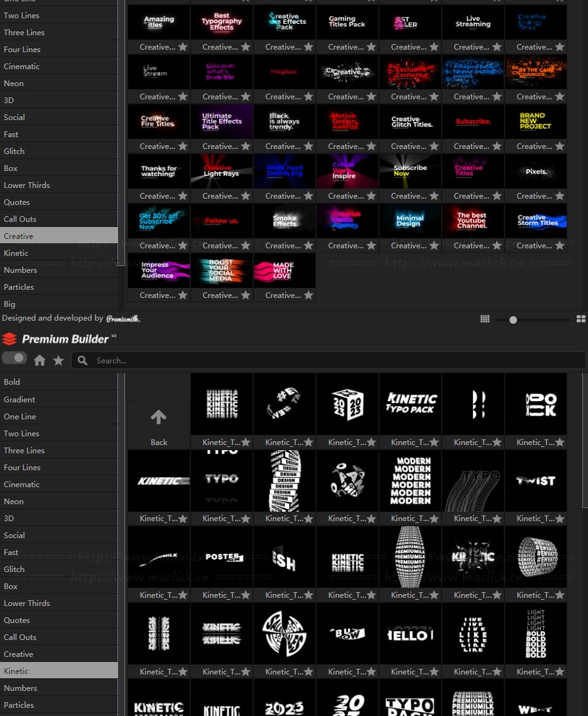This screenshot has width=588, height=716.
Task: Star the 'Pixels' preset
Action: click(560, 196)
